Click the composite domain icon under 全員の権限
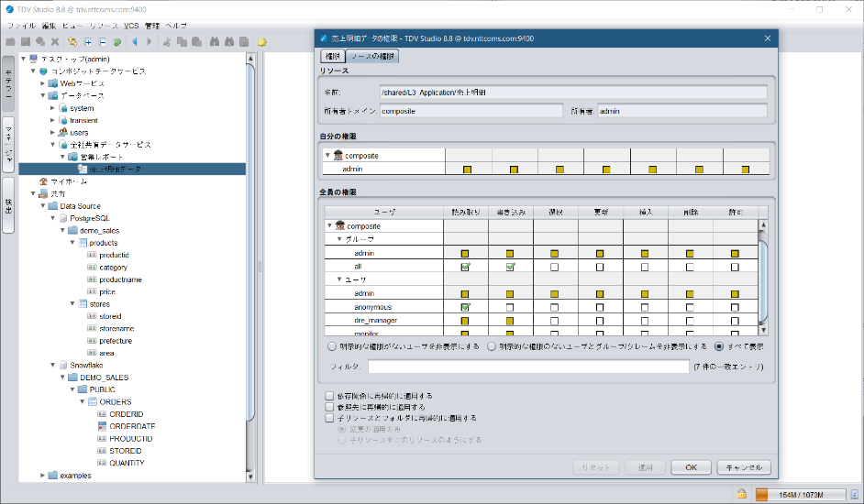Screen dimensions: 864x504 pos(340,225)
